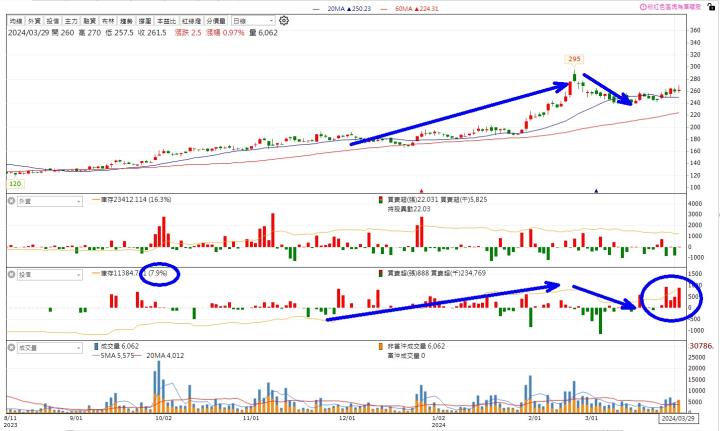Close the 成交量 sub-chart panel

pos(11,348)
